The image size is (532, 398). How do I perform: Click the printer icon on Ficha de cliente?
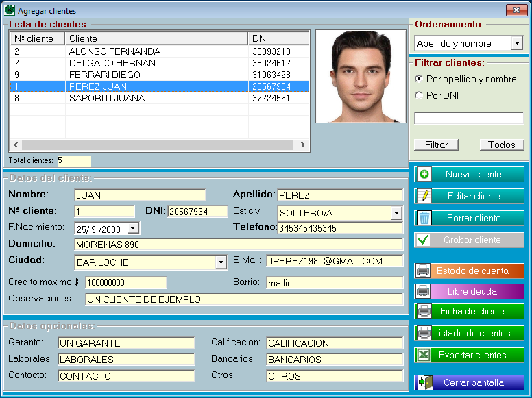(x=424, y=312)
